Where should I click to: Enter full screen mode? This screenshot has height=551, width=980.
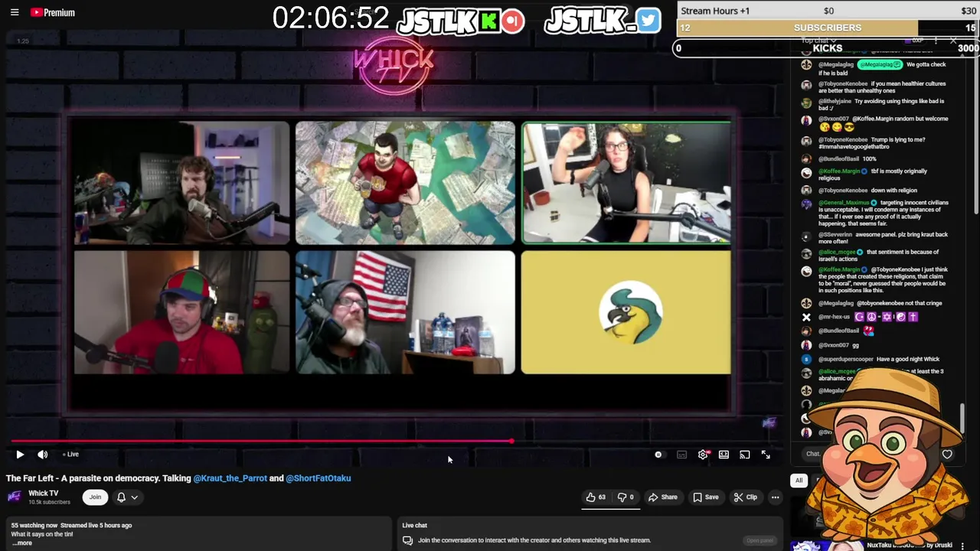tap(766, 455)
